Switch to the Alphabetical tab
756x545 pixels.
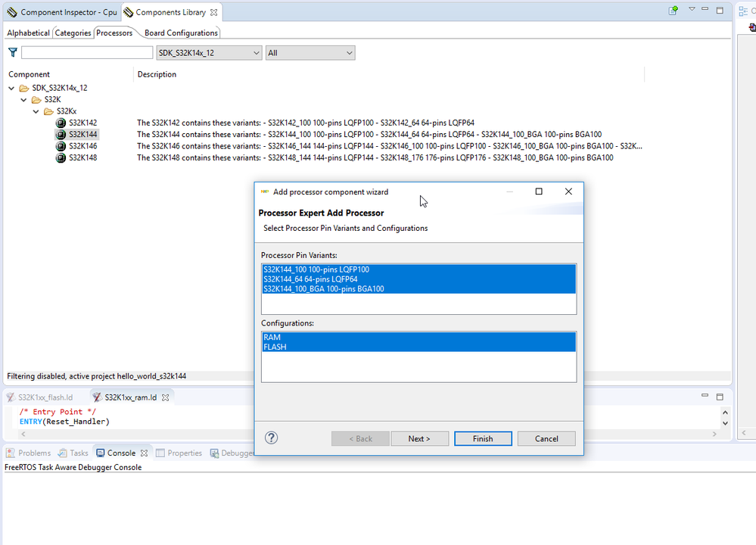click(28, 33)
